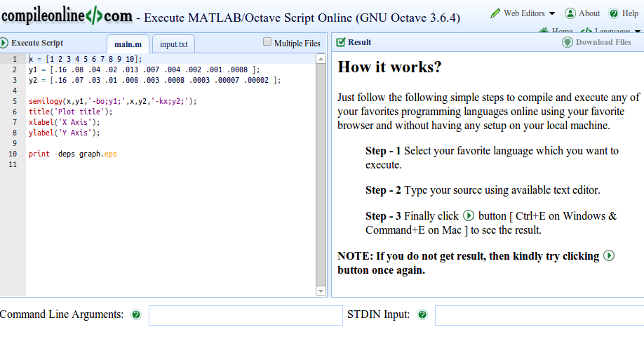
Task: Click the About person icon
Action: (x=570, y=13)
